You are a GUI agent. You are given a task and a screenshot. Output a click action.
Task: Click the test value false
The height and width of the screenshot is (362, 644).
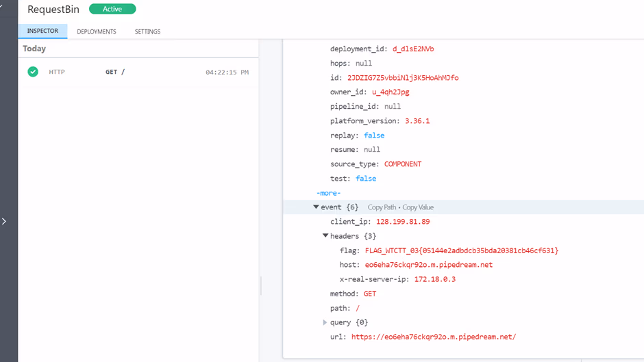coord(366,178)
